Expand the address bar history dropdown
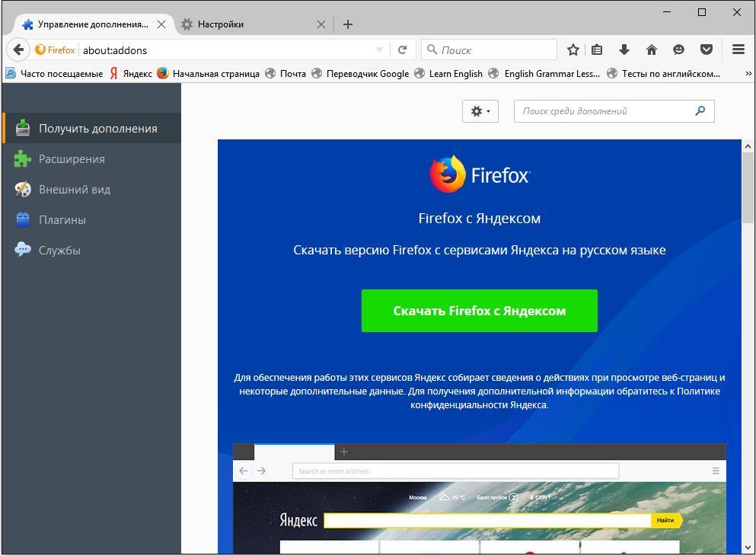 379,50
